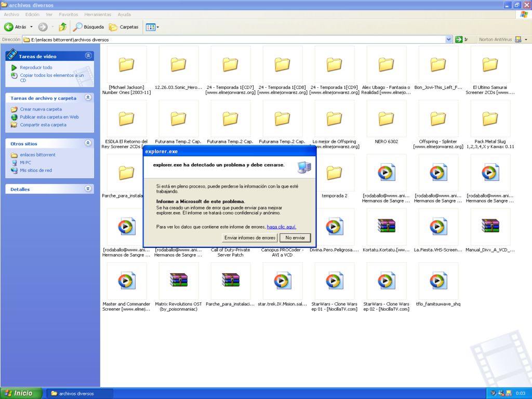This screenshot has height=399, width=532.
Task: Select 12.26.03.Sonic_Hero folder
Action: [x=179, y=68]
